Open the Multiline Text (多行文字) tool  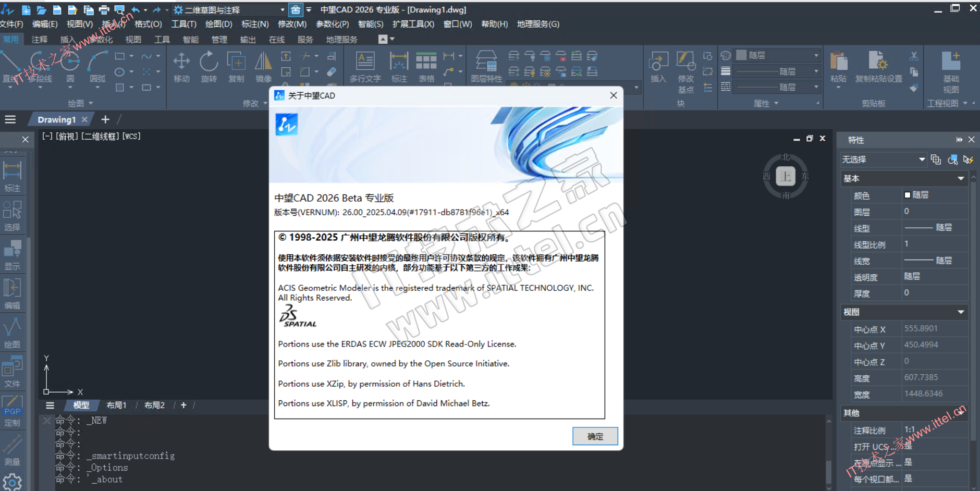(365, 68)
